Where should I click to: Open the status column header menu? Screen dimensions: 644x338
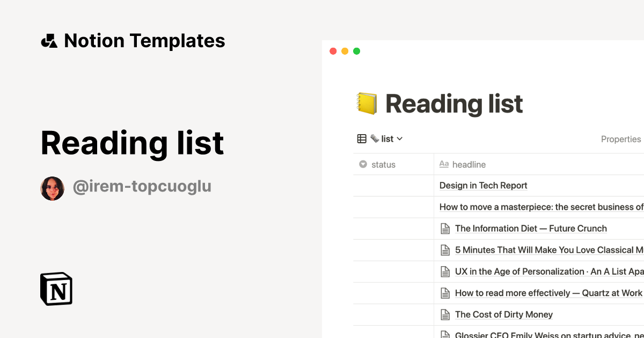tap(383, 165)
